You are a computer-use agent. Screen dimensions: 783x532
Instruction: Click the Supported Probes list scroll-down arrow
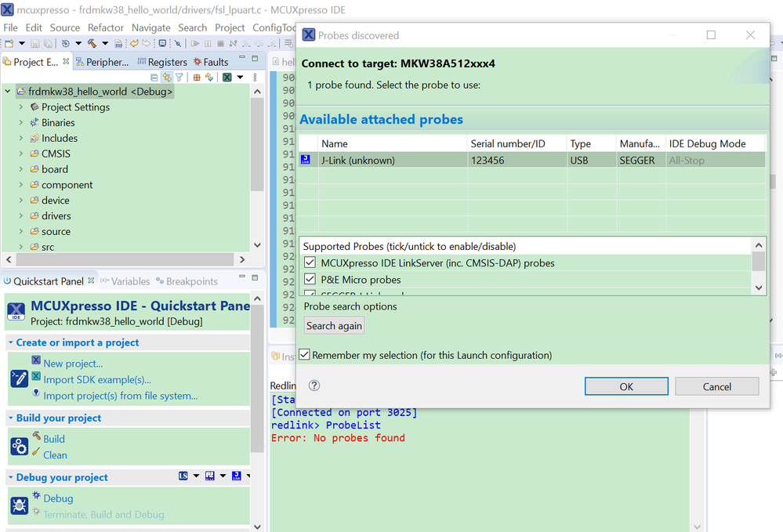coord(759,288)
